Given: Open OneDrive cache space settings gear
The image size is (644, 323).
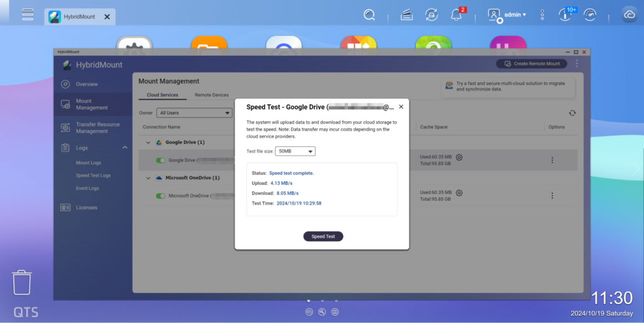Looking at the screenshot, I should [459, 193].
